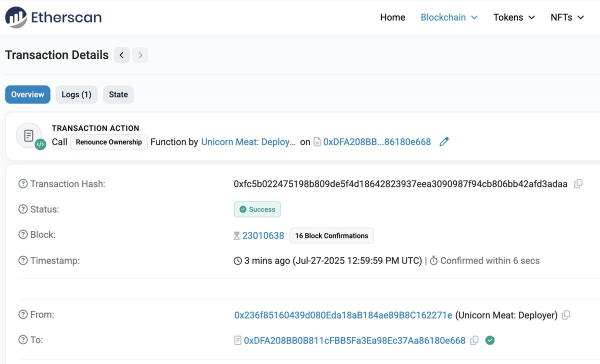Click the Confirmed within 6 secs text
Image resolution: width=600 pixels, height=364 pixels.
coord(490,261)
